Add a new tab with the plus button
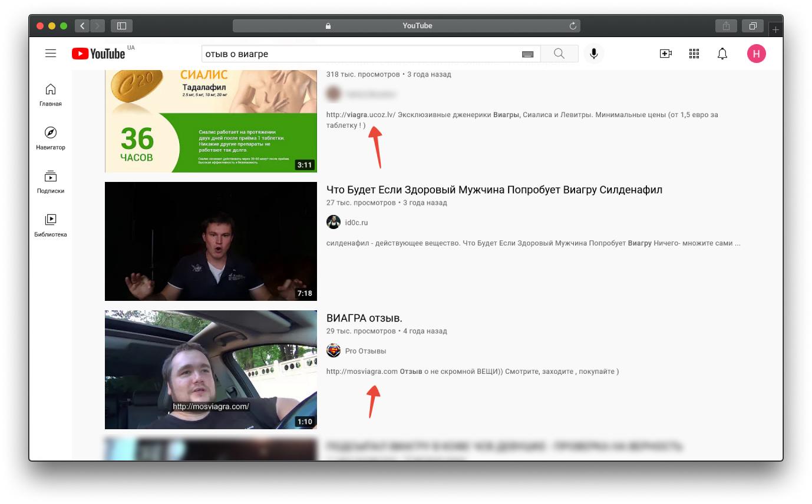 775,29
